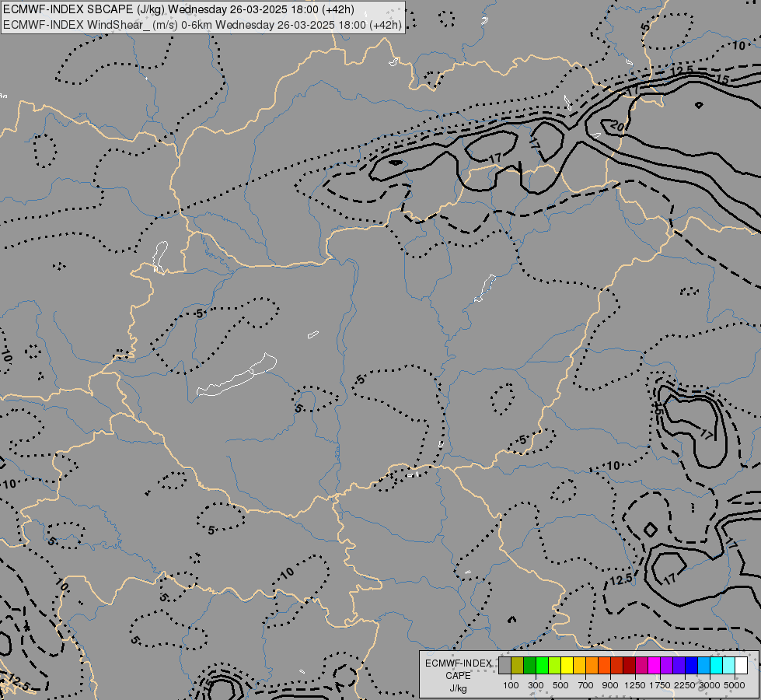761x700 pixels.
Task: Click the legend value 1250
Action: 635,685
